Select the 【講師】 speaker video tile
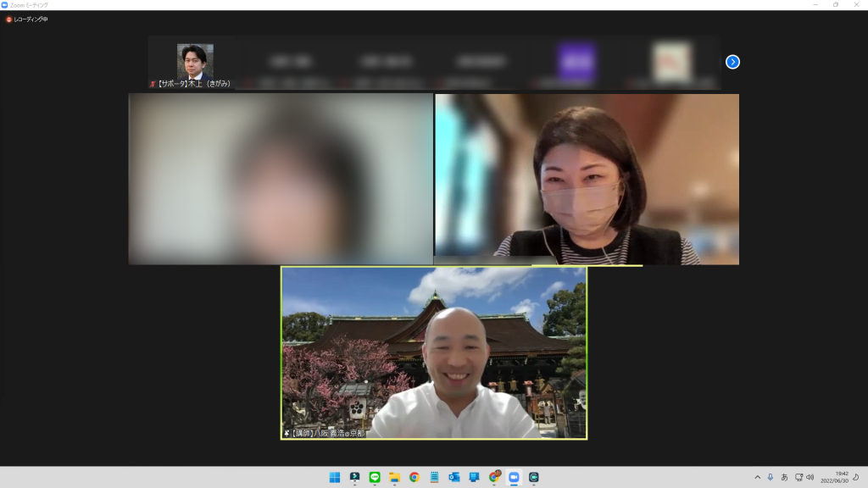Screen dimensions: 868x488 434,352
